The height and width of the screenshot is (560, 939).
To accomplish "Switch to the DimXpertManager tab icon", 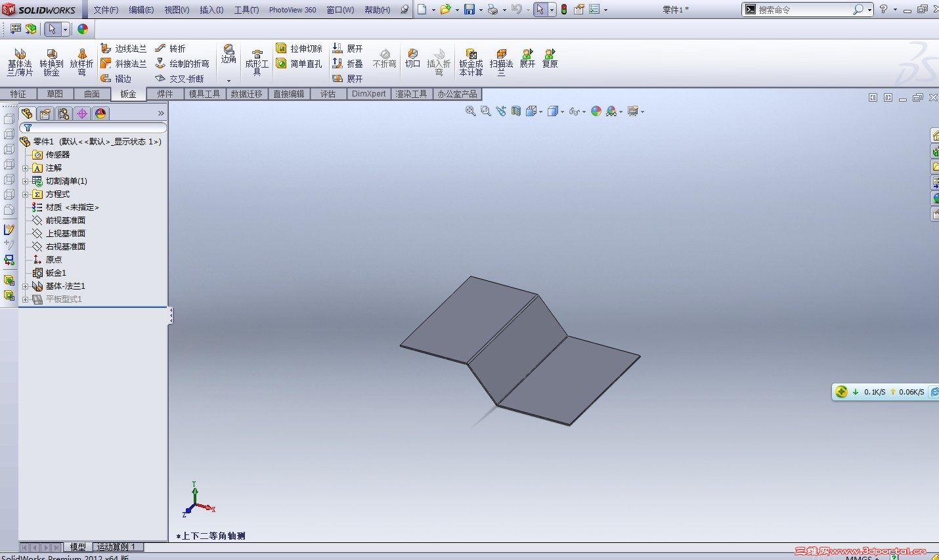I will click(x=82, y=114).
